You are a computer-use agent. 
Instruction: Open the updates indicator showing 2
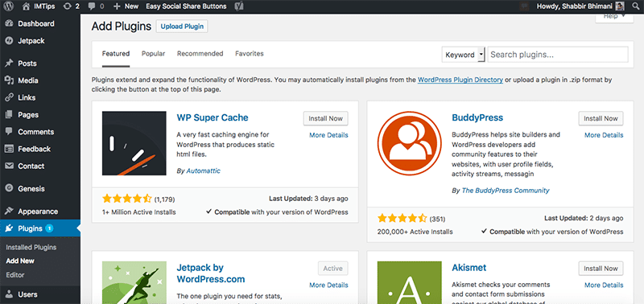(72, 6)
